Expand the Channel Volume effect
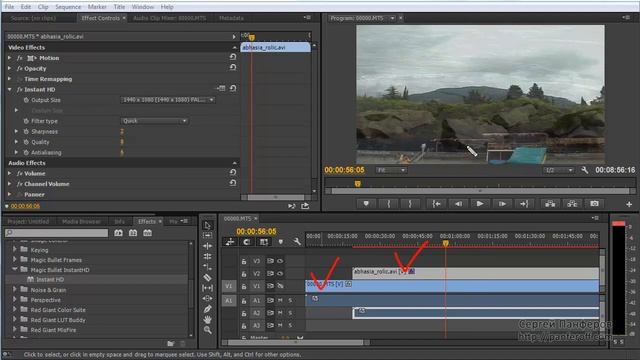 tap(9, 184)
